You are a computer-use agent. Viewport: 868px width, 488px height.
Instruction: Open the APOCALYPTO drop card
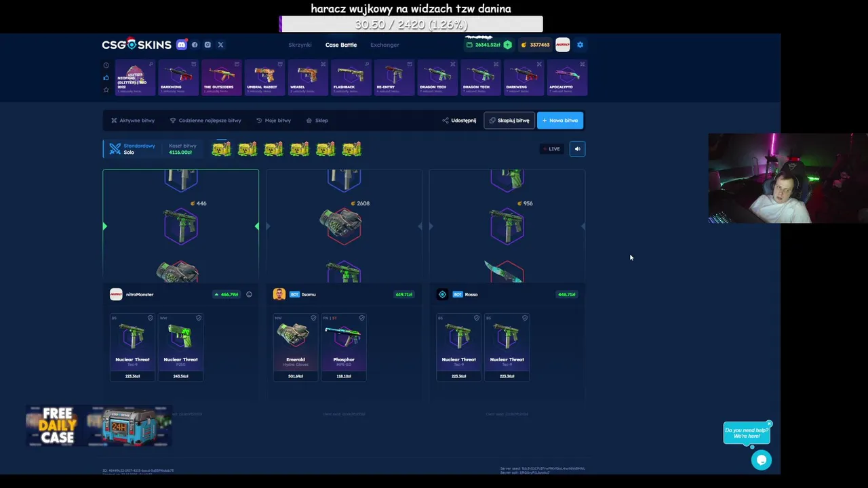[x=567, y=78]
